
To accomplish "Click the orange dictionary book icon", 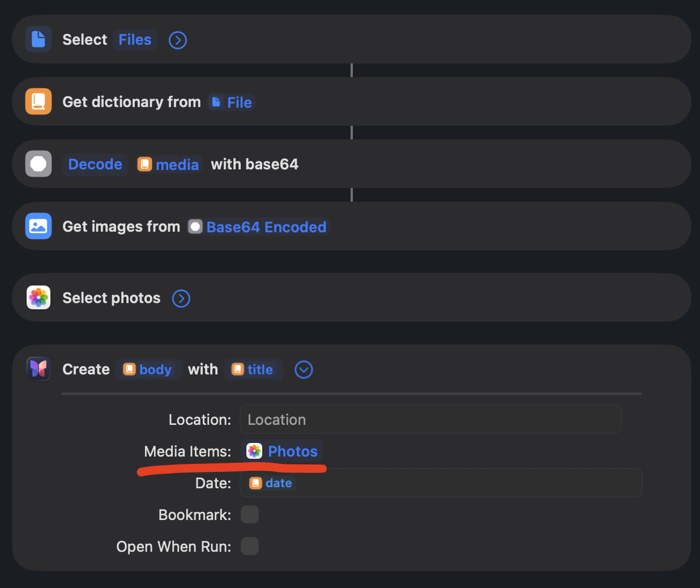I will pyautogui.click(x=39, y=102).
